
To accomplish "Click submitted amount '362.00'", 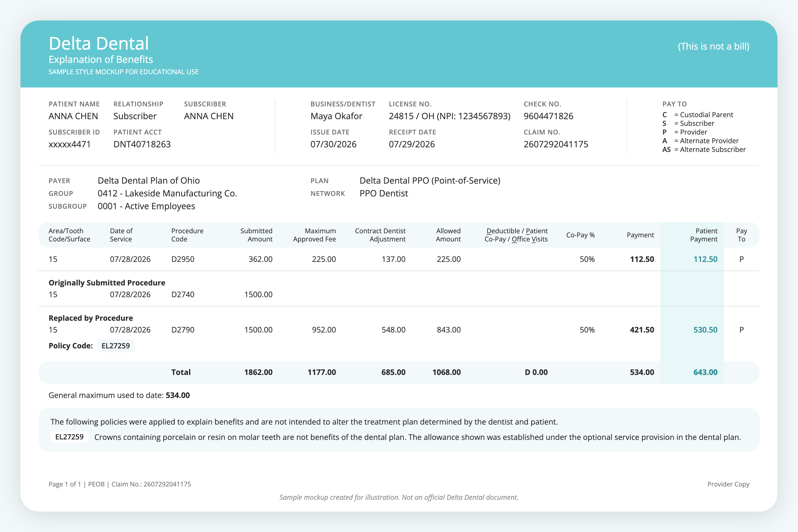I will [x=260, y=259].
